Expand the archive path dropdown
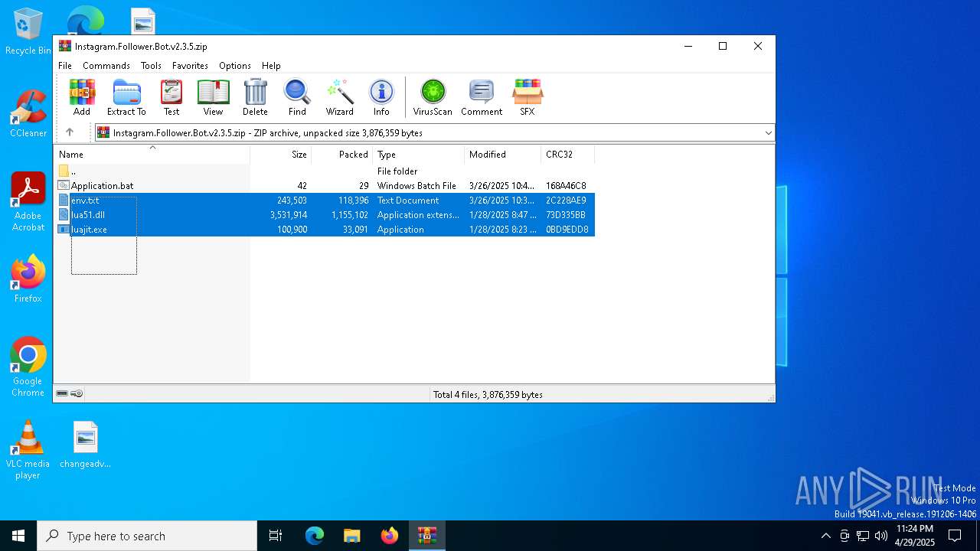The height and width of the screenshot is (551, 980). tap(768, 132)
